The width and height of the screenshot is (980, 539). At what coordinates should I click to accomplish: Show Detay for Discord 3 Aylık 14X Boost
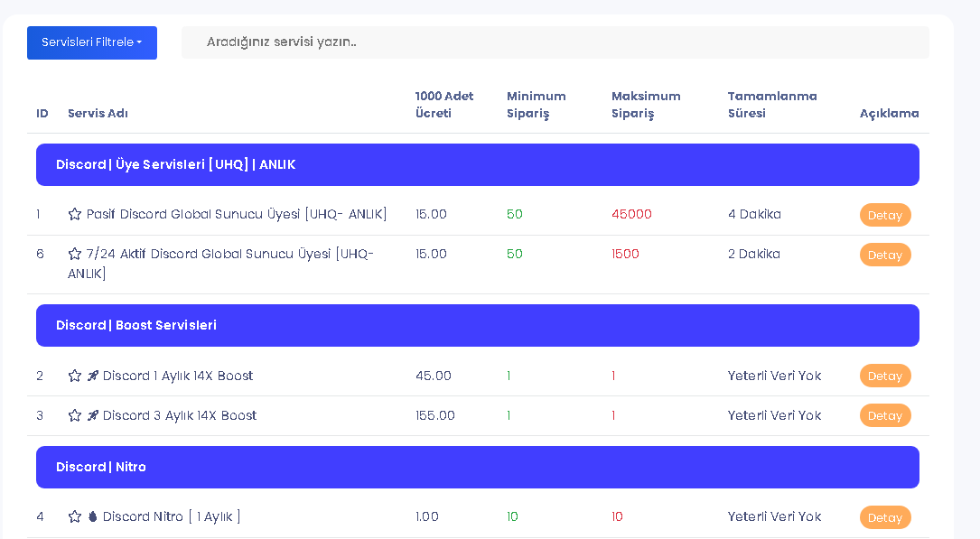click(885, 415)
